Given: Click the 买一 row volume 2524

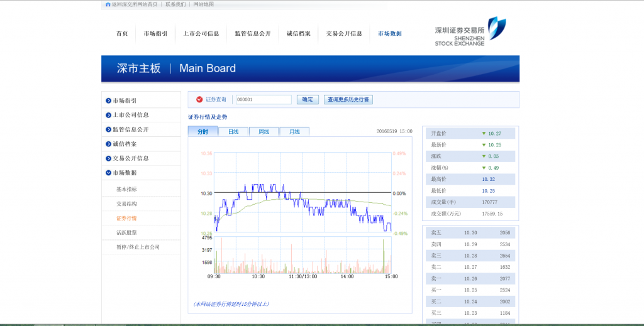Looking at the screenshot, I should [x=505, y=290].
